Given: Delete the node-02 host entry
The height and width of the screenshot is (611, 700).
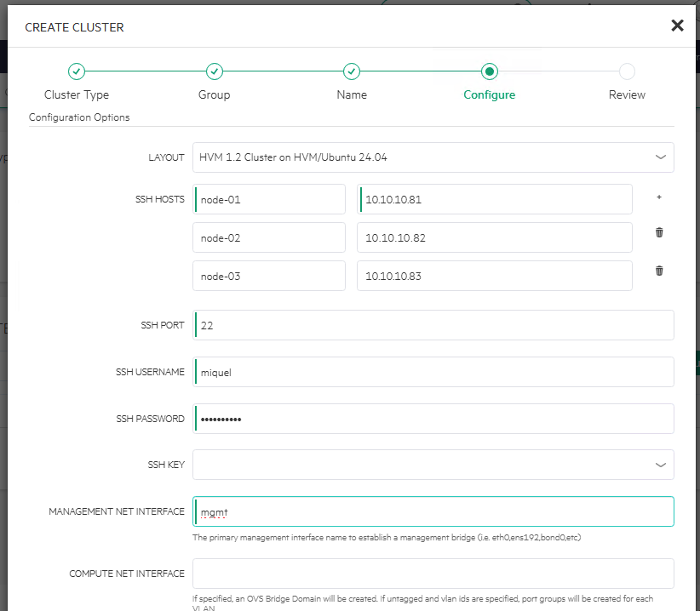Looking at the screenshot, I should [658, 231].
